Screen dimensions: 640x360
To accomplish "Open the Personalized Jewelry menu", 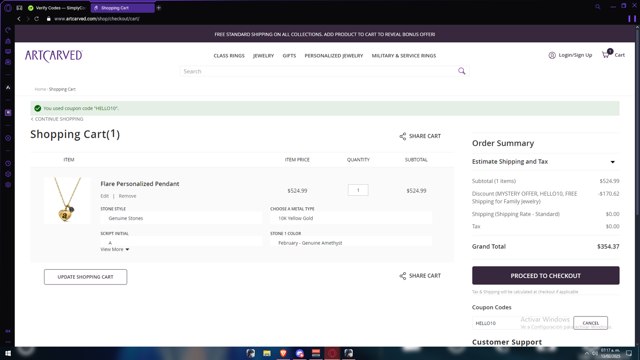I will tap(333, 56).
